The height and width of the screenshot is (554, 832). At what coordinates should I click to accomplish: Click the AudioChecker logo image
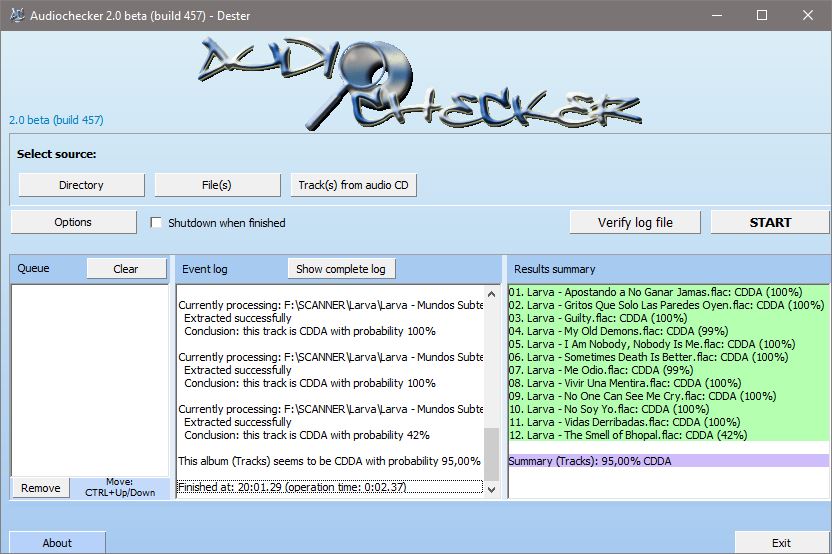tap(419, 83)
